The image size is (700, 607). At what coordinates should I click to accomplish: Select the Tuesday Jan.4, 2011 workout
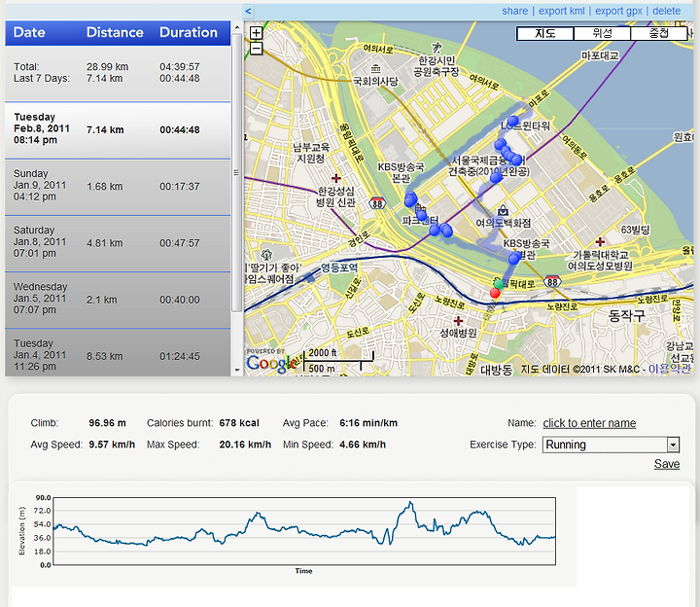click(118, 353)
